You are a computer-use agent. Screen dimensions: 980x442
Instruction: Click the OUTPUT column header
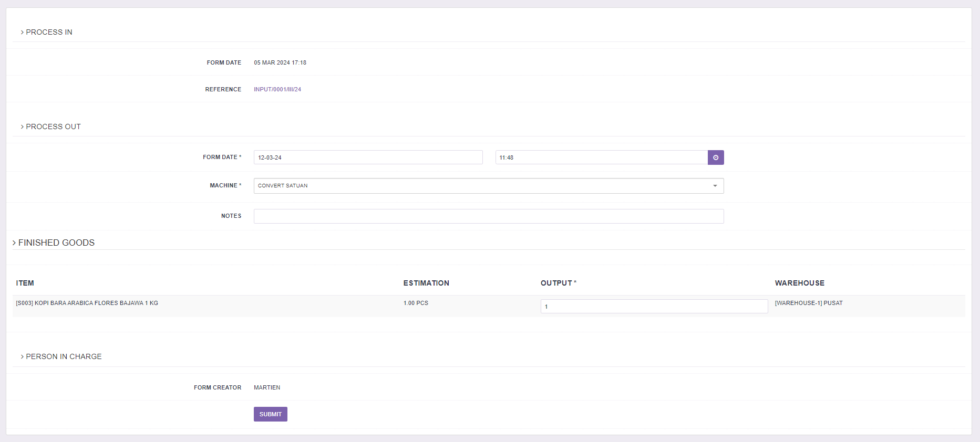[556, 283]
